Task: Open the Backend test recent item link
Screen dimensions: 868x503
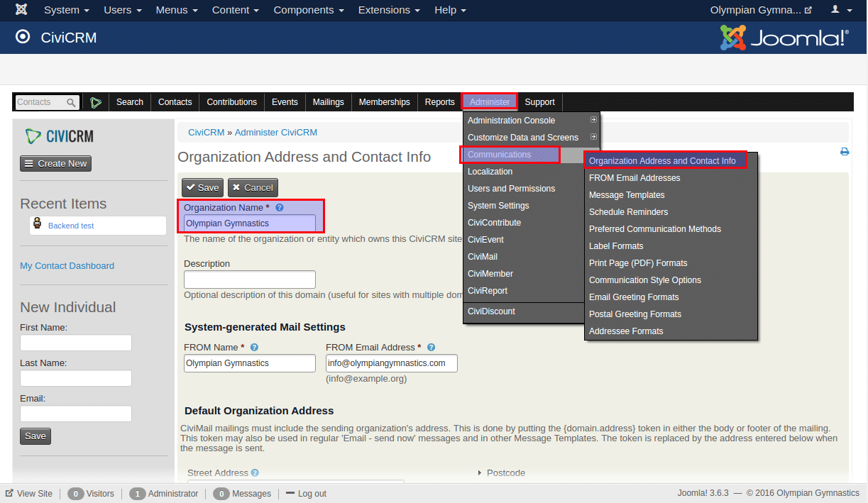Action: pyautogui.click(x=71, y=226)
